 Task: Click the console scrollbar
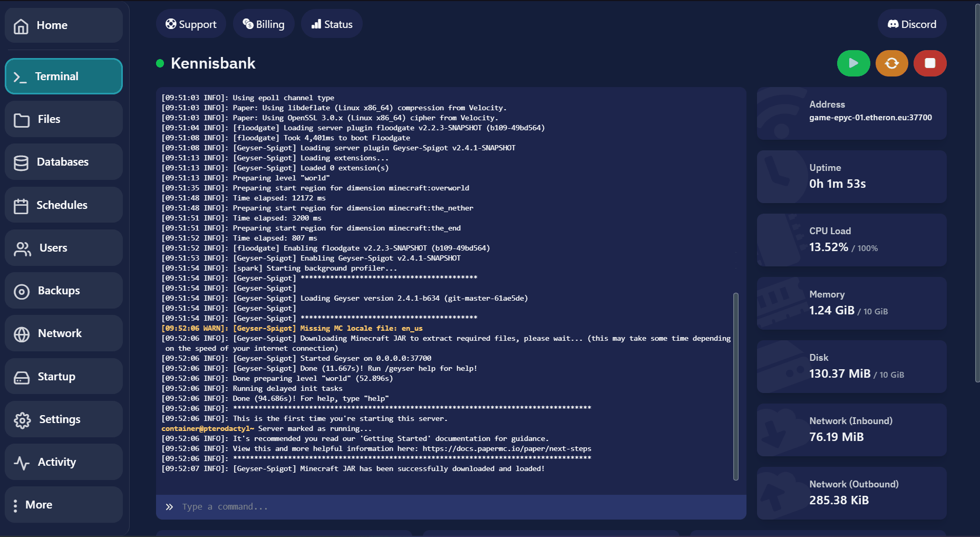(x=735, y=386)
